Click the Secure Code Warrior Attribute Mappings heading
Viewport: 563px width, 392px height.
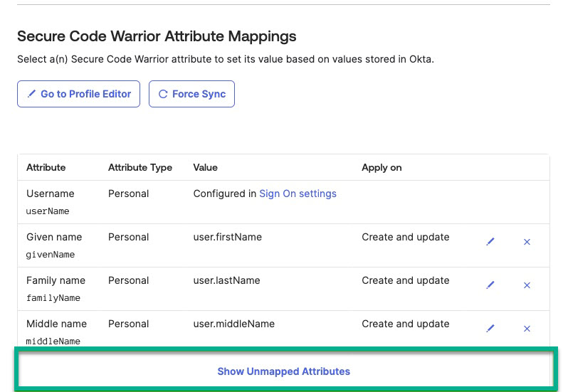(x=157, y=36)
